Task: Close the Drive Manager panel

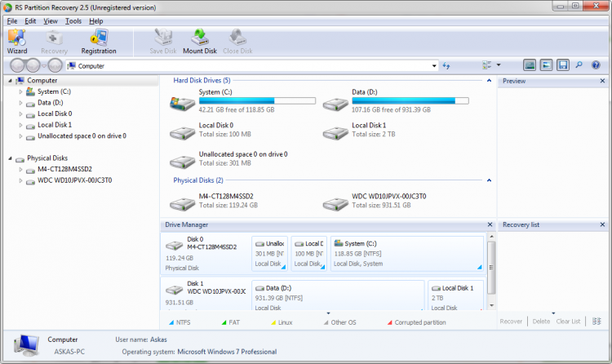Action: tap(490, 224)
